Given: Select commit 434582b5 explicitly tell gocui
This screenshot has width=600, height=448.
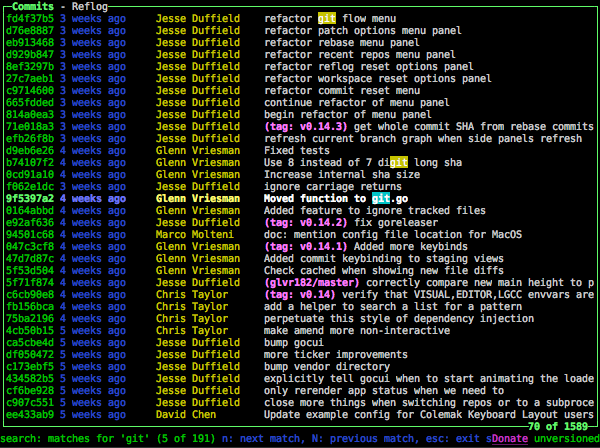Looking at the screenshot, I should [x=300, y=378].
